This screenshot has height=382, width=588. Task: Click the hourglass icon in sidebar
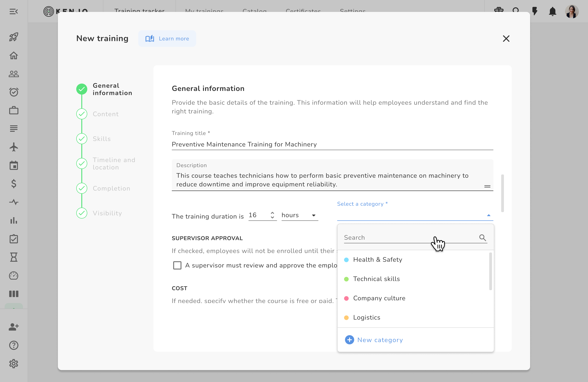[x=14, y=257]
